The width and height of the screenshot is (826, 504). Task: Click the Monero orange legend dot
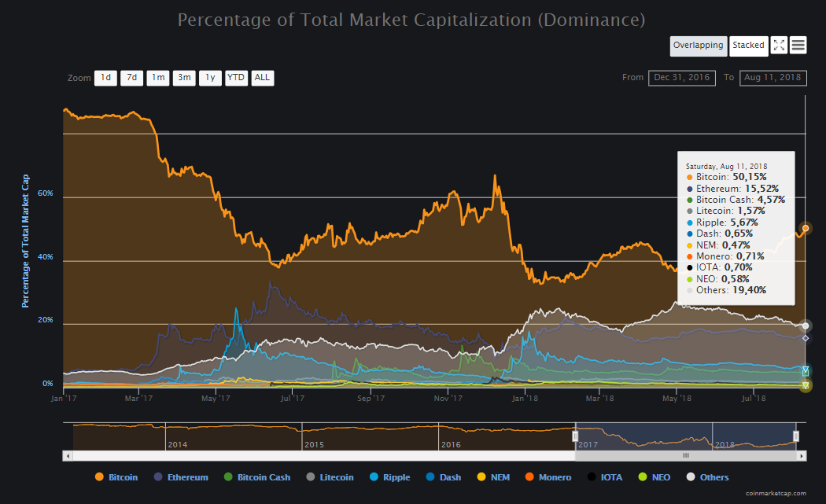click(x=529, y=477)
